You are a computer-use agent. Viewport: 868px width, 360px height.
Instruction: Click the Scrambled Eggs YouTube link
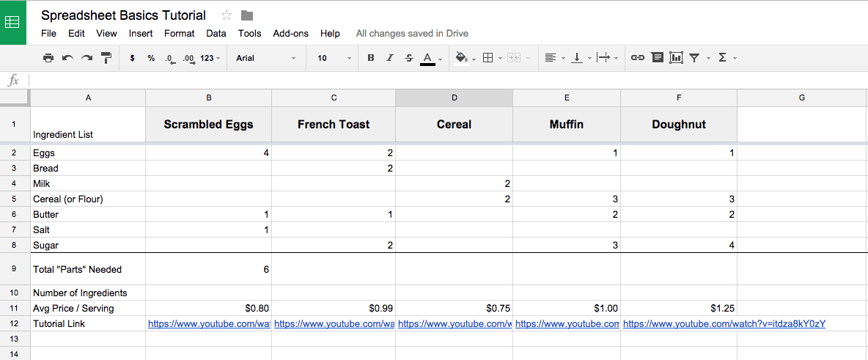pos(209,323)
